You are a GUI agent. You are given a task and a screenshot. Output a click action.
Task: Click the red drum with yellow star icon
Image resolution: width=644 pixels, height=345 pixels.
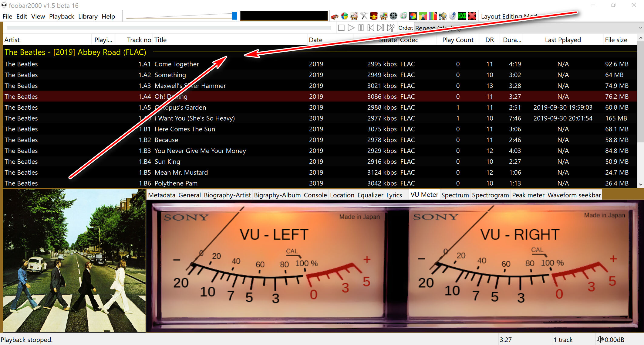(374, 16)
